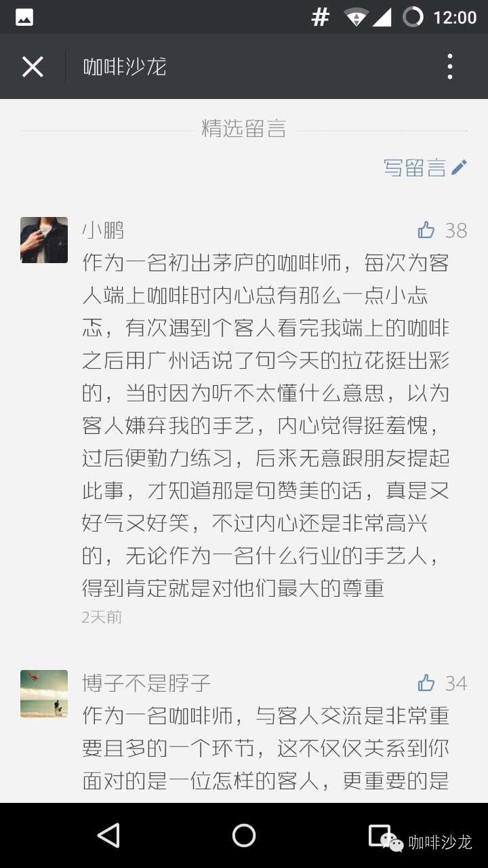The image size is (488, 868).
Task: Tap the 12:00 clock in status bar
Action: pyautogui.click(x=455, y=17)
